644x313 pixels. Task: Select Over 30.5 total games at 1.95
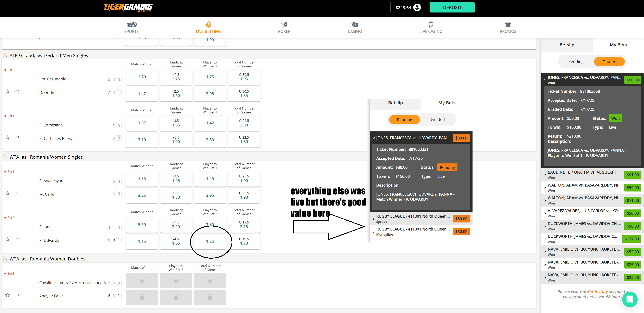pyautogui.click(x=244, y=77)
